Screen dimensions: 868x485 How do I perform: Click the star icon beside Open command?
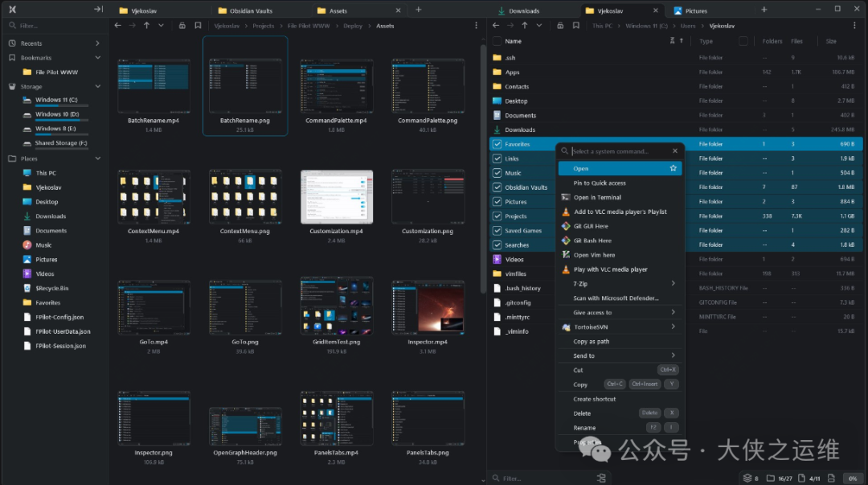coord(673,169)
